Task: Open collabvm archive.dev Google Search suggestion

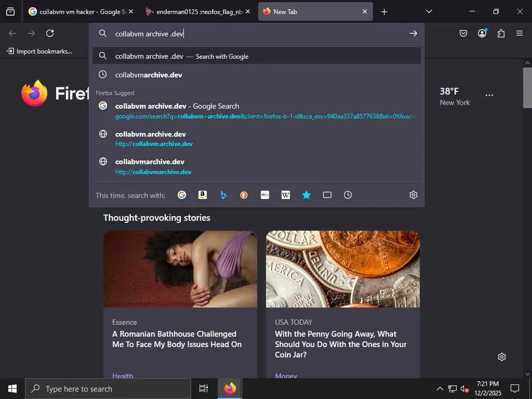Action: click(257, 111)
